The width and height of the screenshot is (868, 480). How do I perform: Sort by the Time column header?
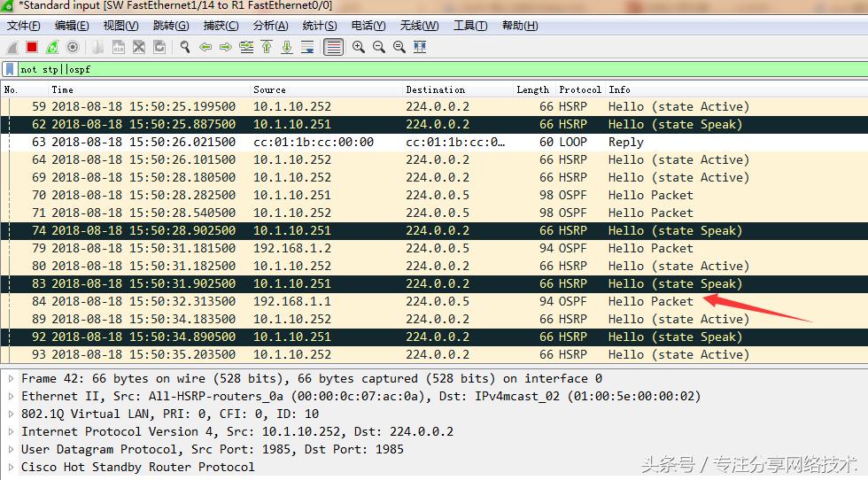click(x=150, y=89)
